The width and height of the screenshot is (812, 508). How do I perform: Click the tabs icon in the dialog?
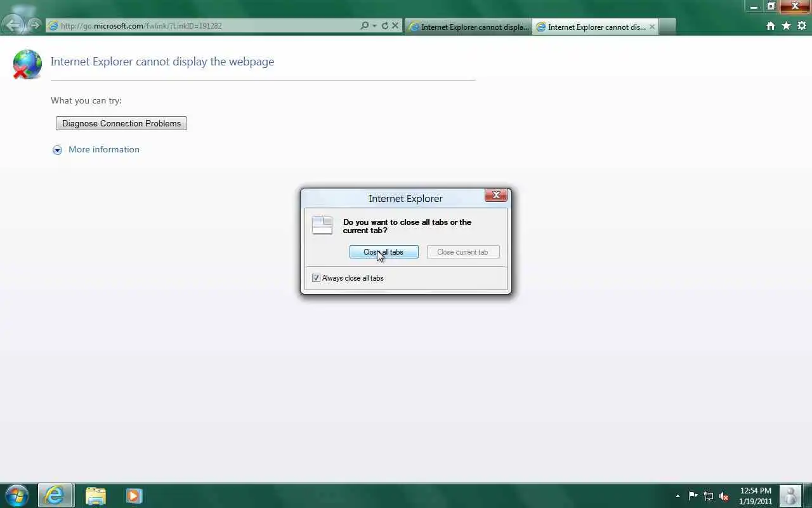(322, 225)
